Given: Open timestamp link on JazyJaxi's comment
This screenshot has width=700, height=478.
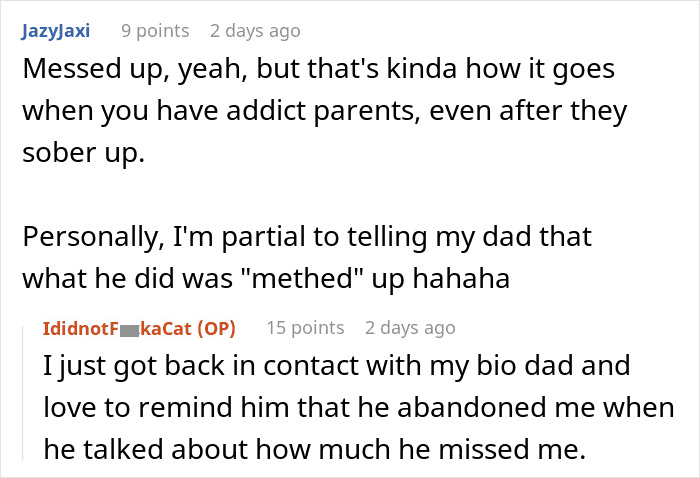Looking at the screenshot, I should [x=255, y=31].
